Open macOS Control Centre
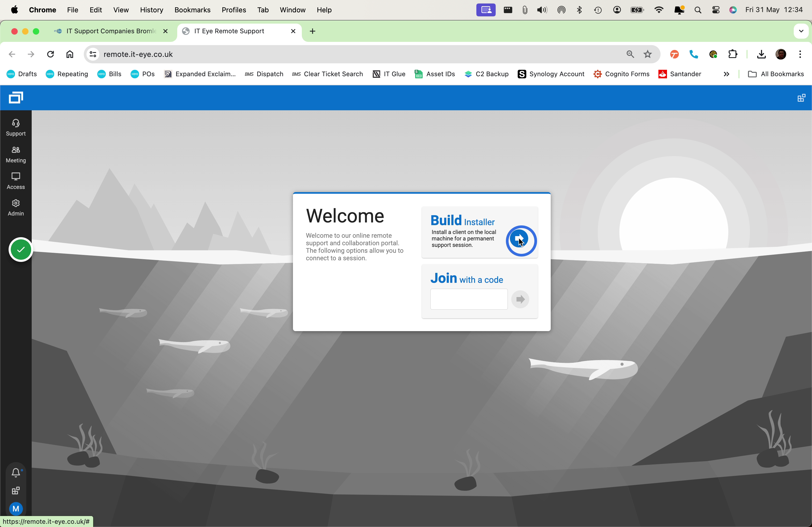Viewport: 812px width, 527px height. tap(716, 10)
